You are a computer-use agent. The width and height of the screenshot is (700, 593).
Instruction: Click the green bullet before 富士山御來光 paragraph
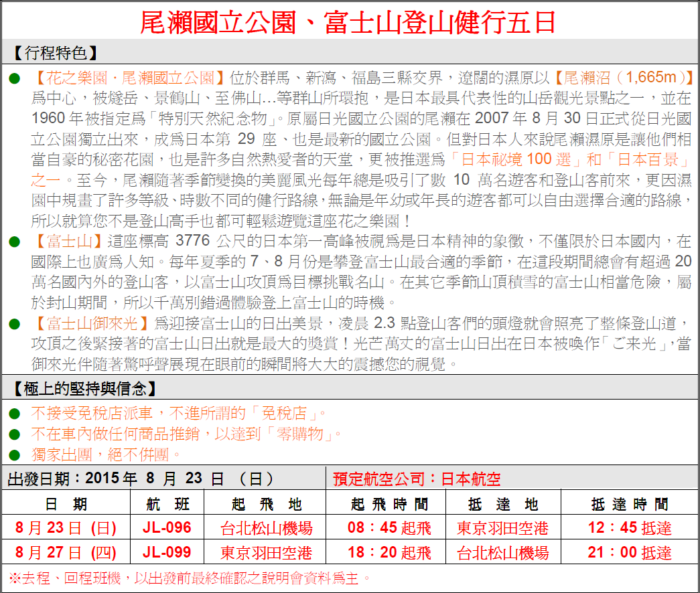[14, 325]
